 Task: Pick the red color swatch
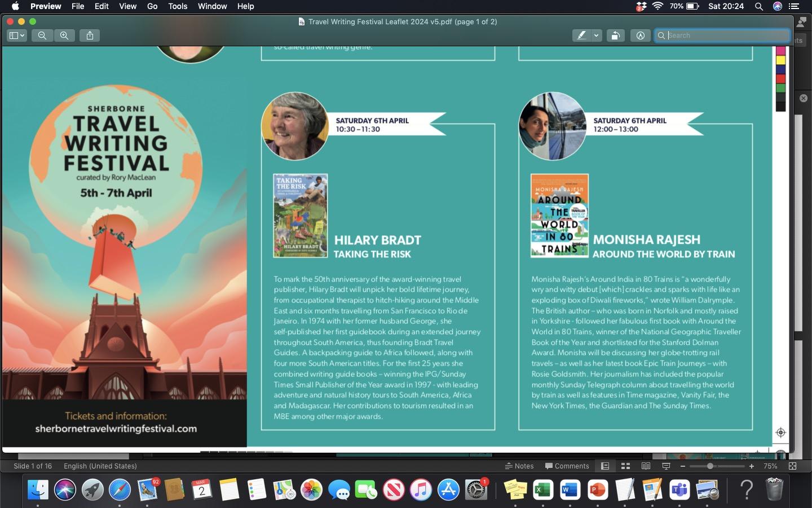(x=780, y=78)
